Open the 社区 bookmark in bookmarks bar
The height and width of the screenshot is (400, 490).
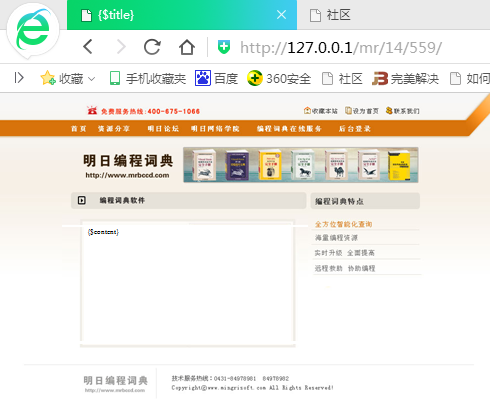(x=342, y=79)
